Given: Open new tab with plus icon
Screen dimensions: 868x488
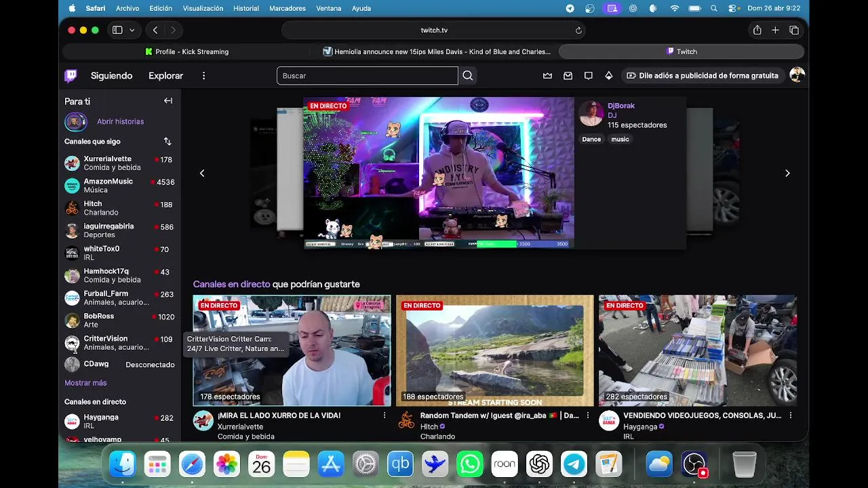Looking at the screenshot, I should tap(775, 30).
